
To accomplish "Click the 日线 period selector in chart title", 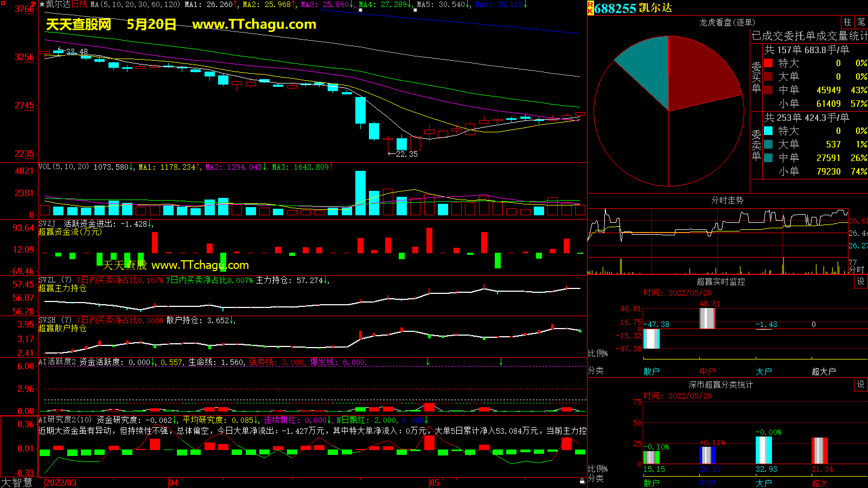I will pos(79,4).
